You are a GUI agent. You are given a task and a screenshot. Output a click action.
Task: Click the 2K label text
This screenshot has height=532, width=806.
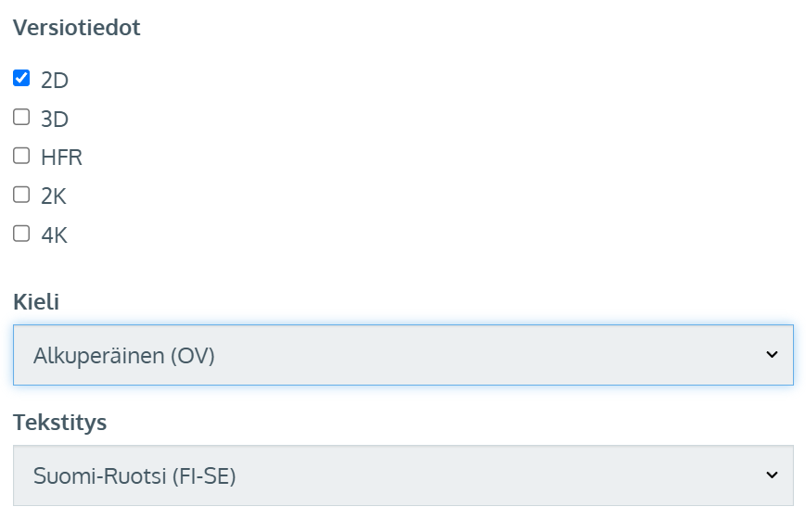(54, 196)
